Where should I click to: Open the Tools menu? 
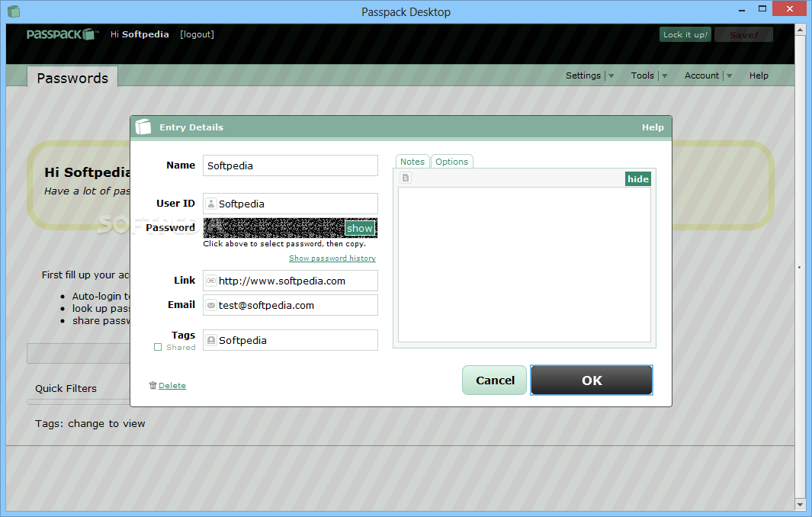click(642, 75)
